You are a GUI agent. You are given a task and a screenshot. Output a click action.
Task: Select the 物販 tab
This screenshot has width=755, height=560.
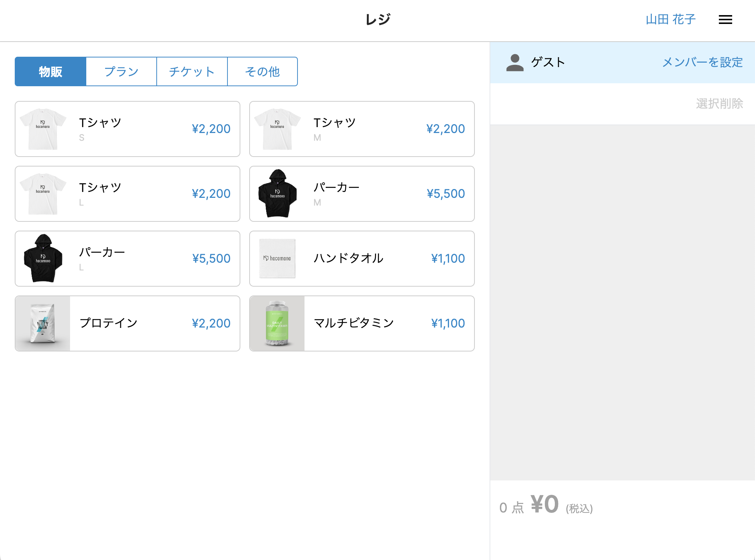[x=51, y=71]
